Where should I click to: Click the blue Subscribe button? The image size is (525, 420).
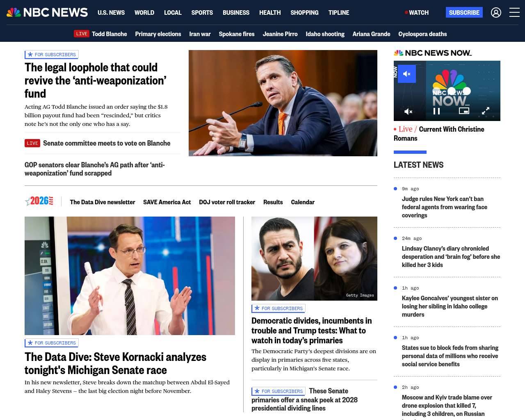(464, 12)
